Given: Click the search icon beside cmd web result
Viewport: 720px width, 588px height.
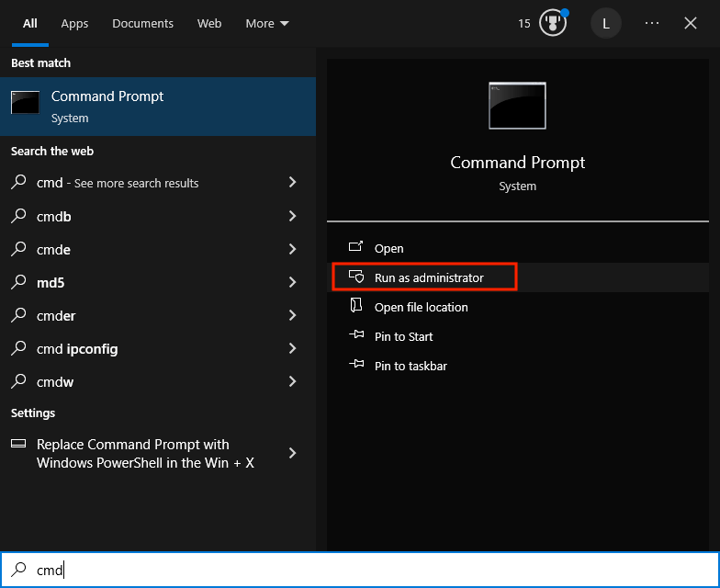Looking at the screenshot, I should 18,182.
